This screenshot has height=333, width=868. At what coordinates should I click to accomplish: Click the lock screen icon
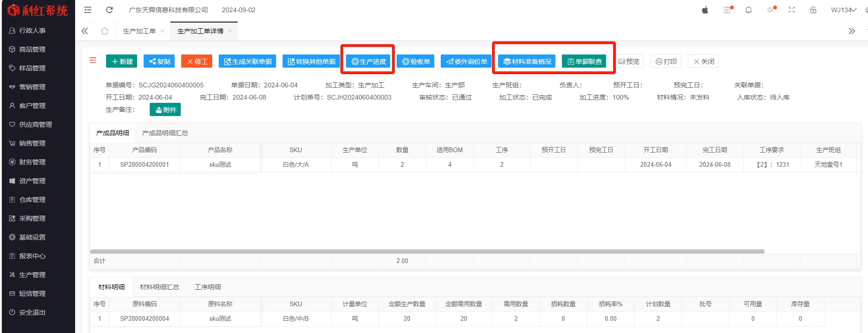[814, 10]
